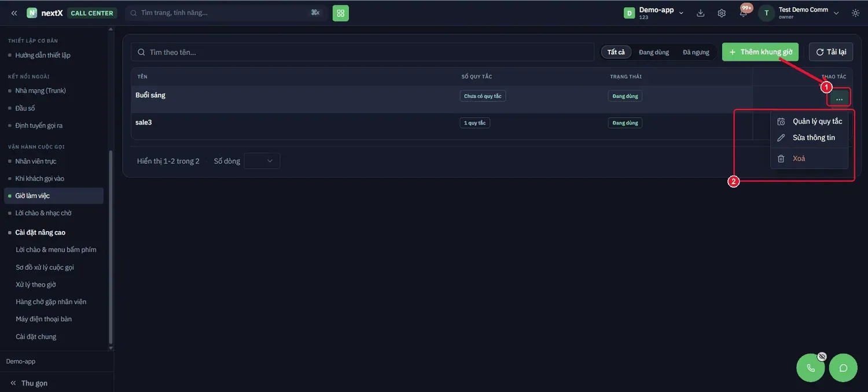Choose Quản lý quy tắc from the menu

click(810, 122)
